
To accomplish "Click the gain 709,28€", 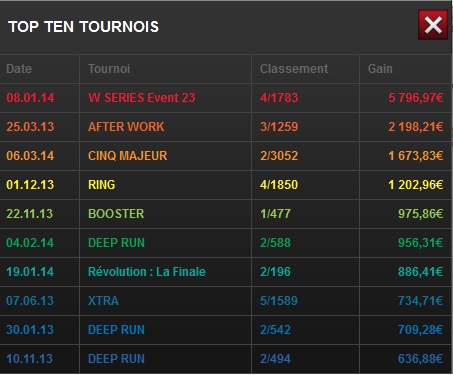I will 420,330.
